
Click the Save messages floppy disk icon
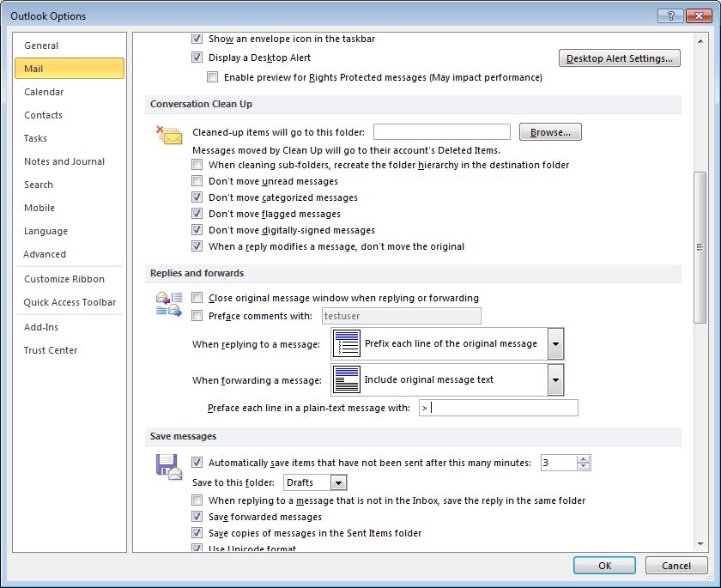(169, 467)
